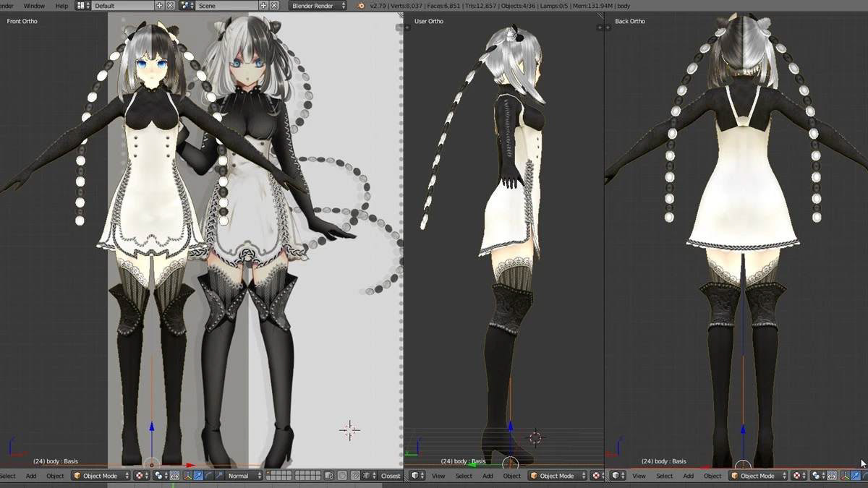The image size is (868, 488).
Task: Open the scene browser icon
Action: pos(187,5)
